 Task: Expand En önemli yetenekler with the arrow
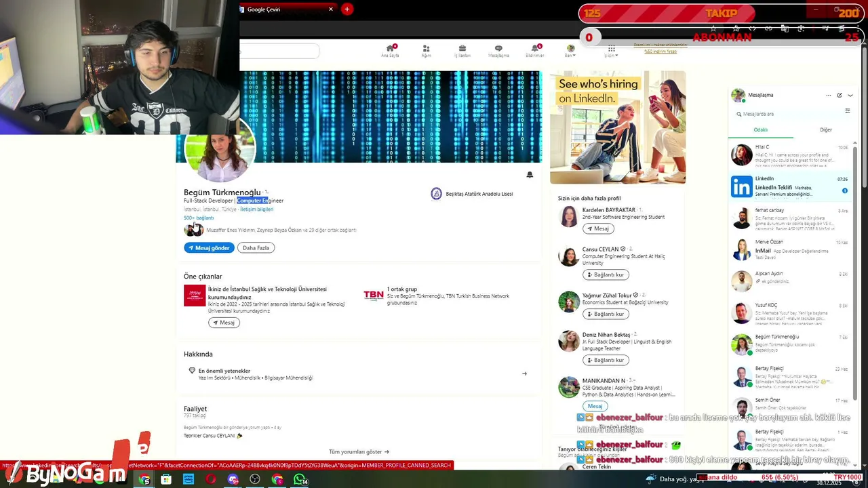[x=524, y=373]
